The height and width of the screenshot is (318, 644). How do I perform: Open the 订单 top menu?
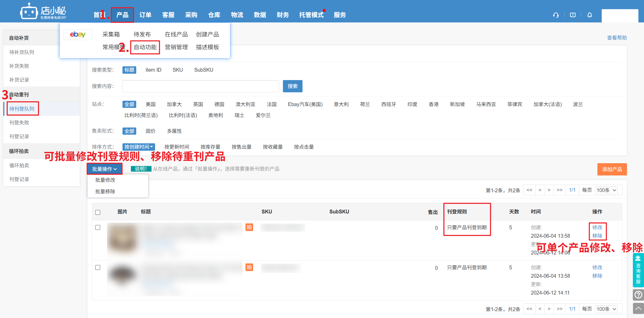pos(145,15)
